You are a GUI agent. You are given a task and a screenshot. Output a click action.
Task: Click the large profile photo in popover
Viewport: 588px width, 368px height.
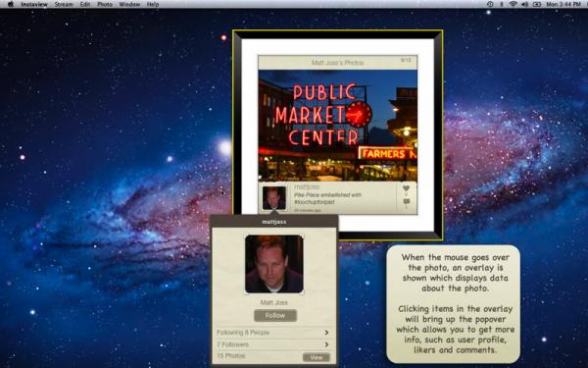tap(274, 264)
